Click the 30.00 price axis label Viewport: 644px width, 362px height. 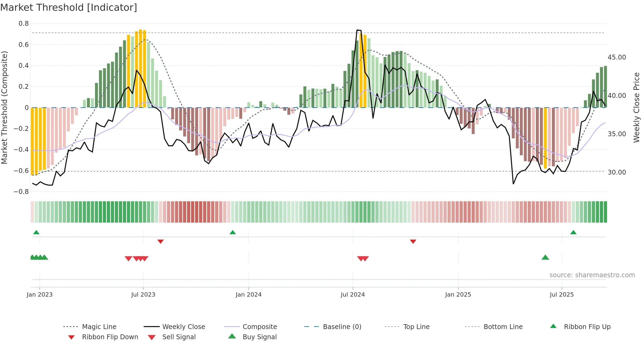click(617, 172)
